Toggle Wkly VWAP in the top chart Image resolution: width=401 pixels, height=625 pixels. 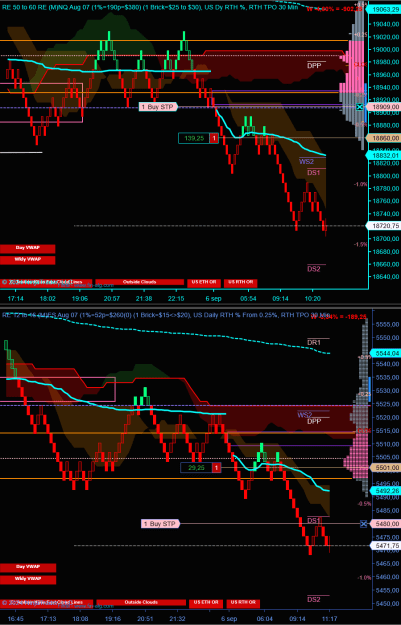pos(28,260)
